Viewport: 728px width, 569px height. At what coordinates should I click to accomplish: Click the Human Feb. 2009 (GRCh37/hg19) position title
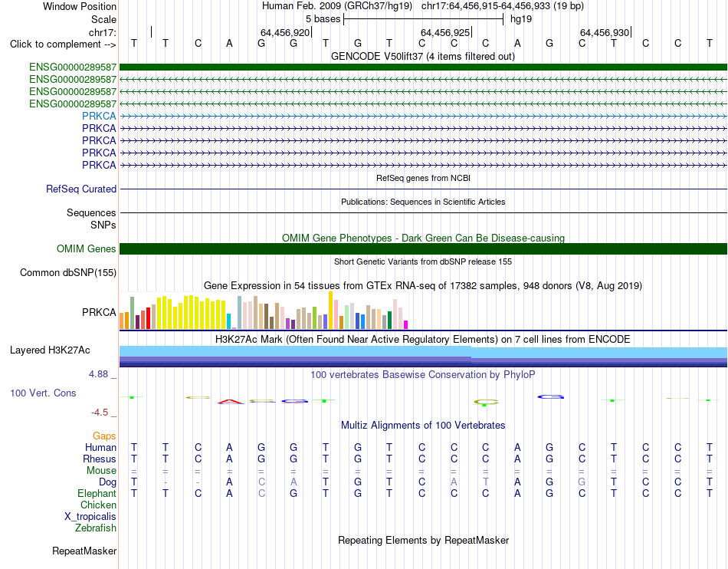coord(337,6)
